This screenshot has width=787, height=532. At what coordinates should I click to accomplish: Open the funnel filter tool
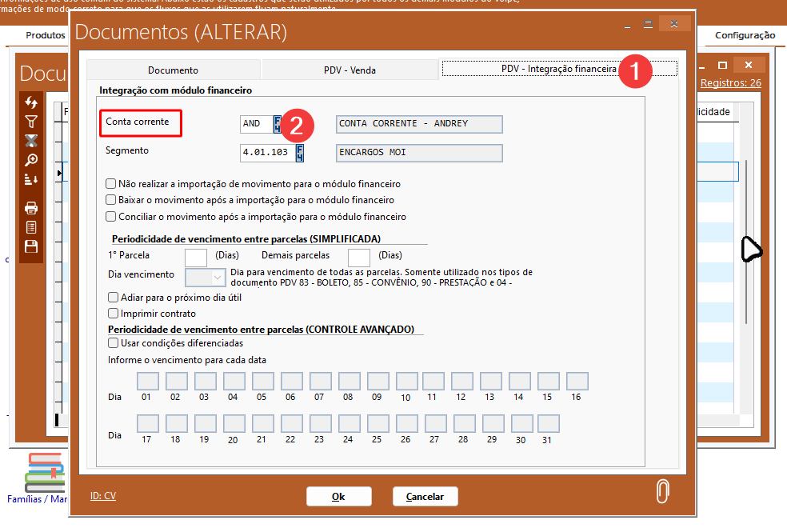[x=31, y=122]
